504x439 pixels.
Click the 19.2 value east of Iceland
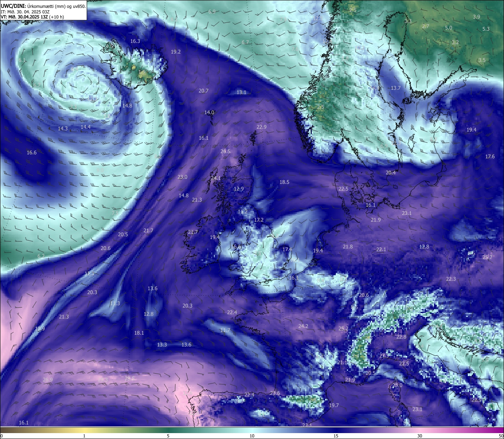tap(176, 52)
